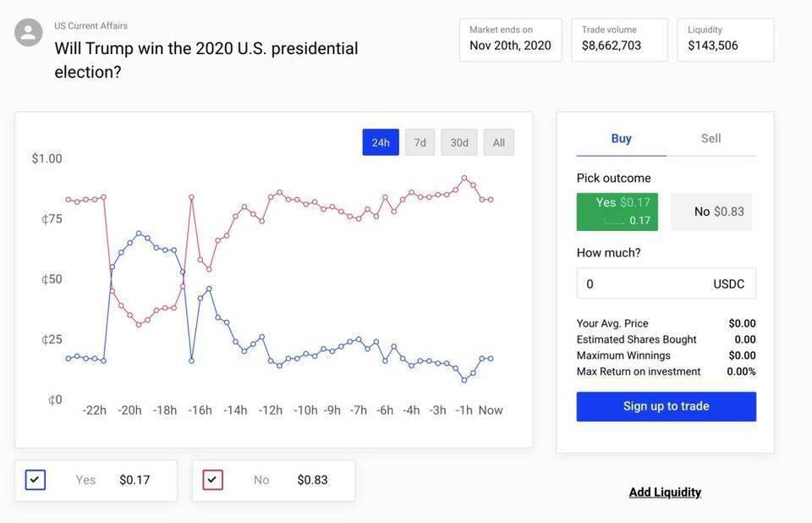Click the Liquidity $143,506 info box
This screenshot has height=523, width=812.
pos(726,40)
